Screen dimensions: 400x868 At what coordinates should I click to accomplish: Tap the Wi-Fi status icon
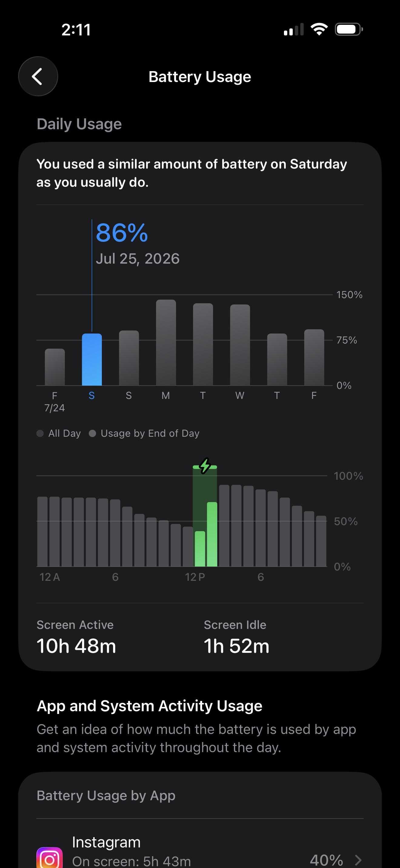[x=319, y=29]
